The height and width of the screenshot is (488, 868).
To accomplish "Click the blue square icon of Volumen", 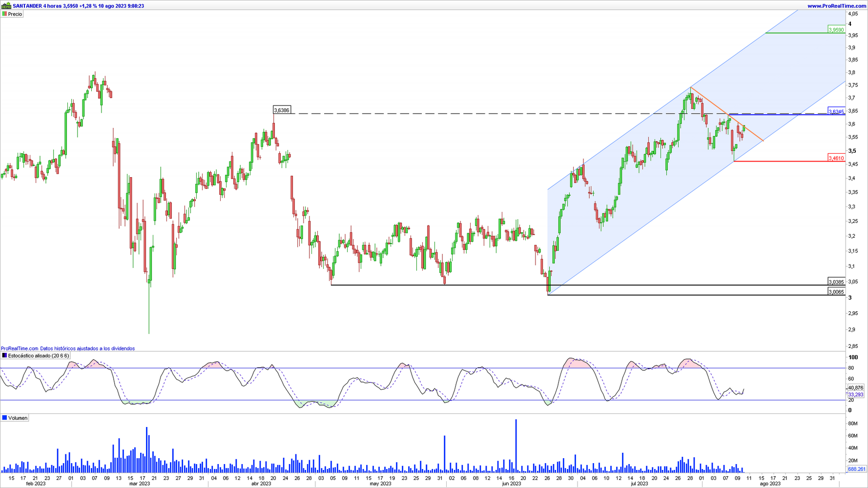I will click(4, 418).
